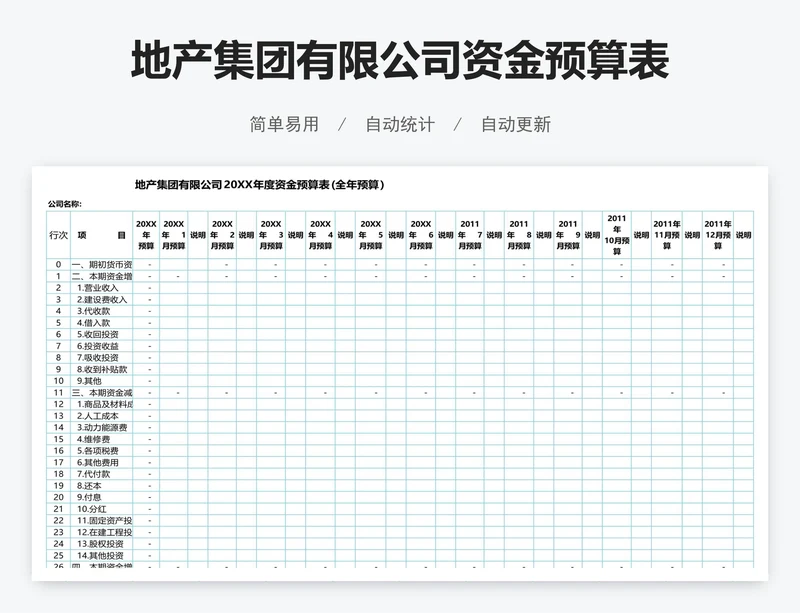Viewport: 800px width, 613px height.
Task: Select the 20XX年2月预算 column header
Action: (222, 235)
